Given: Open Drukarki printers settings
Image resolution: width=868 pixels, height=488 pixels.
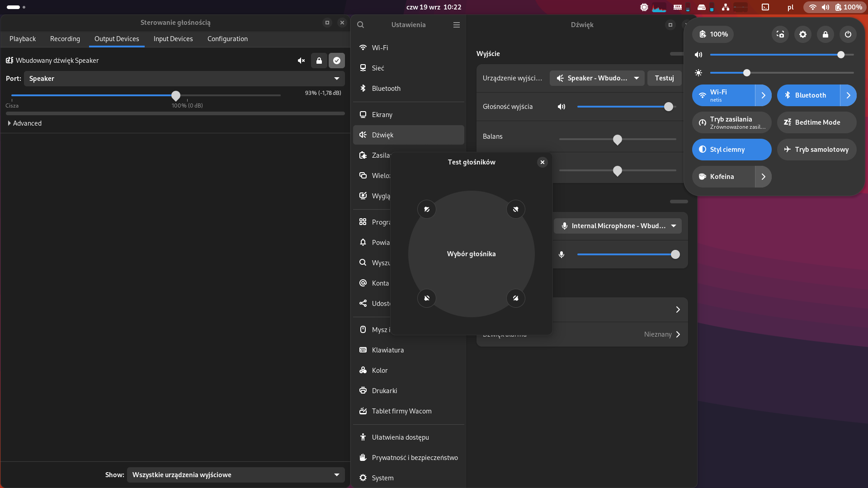Looking at the screenshot, I should coord(409,391).
